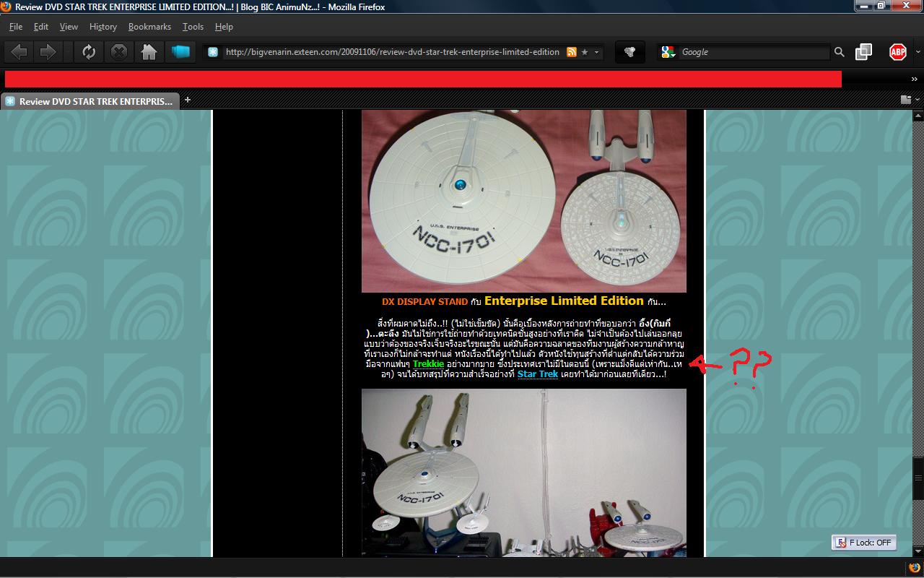Screen dimensions: 924x578
Task: Click the DX DISPLAY STAND orange text
Action: click(x=425, y=301)
